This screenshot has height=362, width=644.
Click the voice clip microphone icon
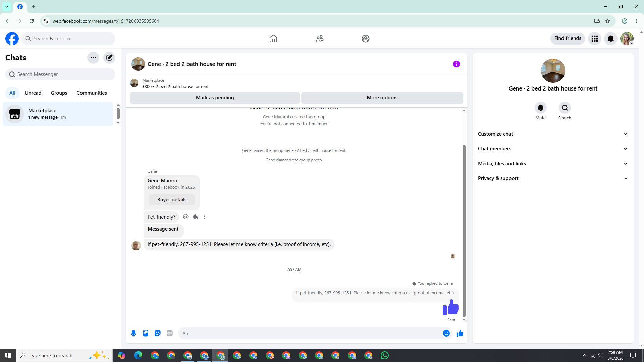[133, 333]
